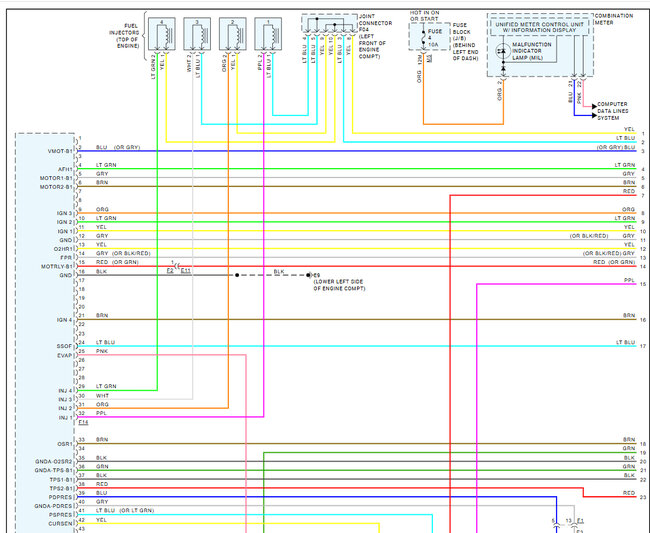
Task: Click the MOTOR2-B1 pin label
Action: pos(56,187)
